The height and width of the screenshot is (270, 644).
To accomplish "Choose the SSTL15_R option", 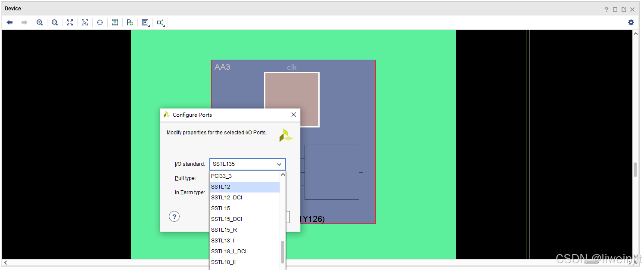I will point(245,230).
